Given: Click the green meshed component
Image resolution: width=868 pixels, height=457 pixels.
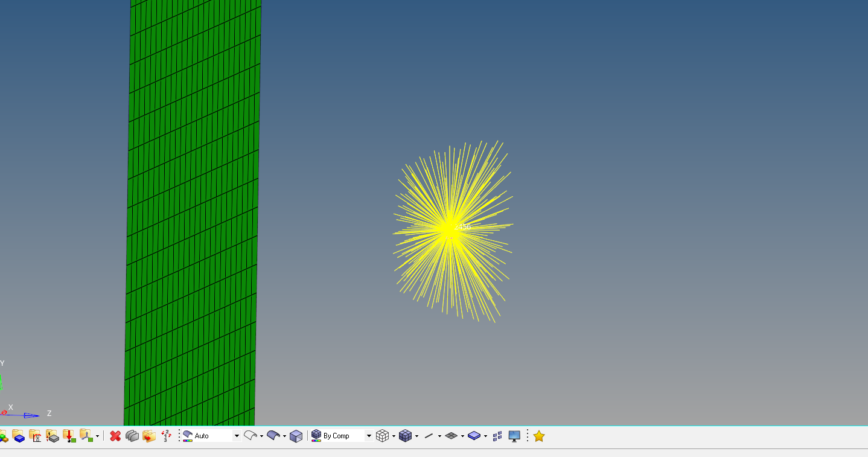Looking at the screenshot, I should 193,211.
